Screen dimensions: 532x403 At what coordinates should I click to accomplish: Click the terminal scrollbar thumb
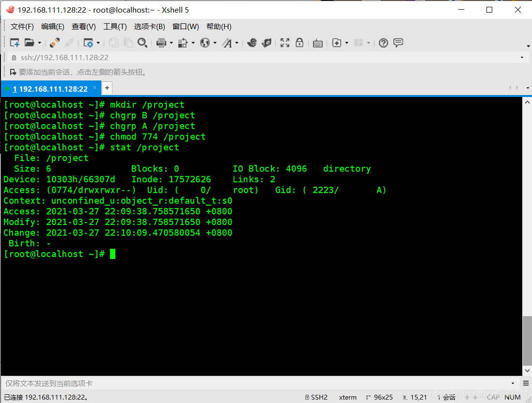click(527, 340)
